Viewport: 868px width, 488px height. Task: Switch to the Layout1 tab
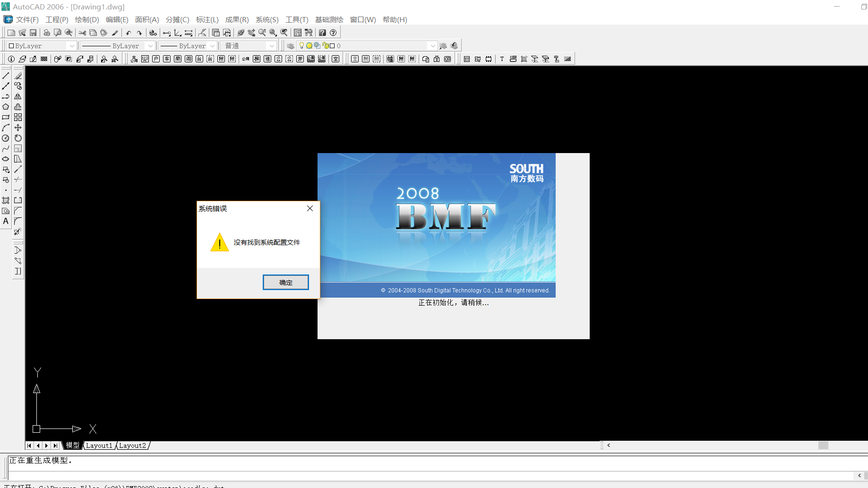coord(99,445)
